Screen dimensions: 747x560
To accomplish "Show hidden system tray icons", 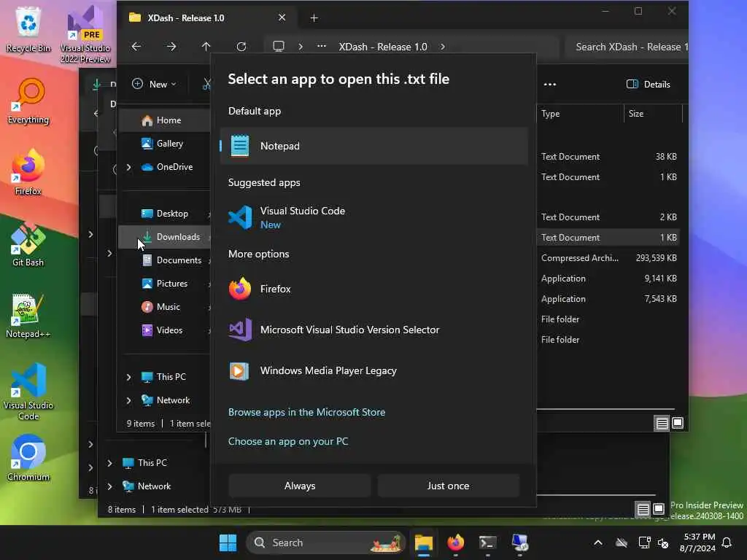I will 598,542.
